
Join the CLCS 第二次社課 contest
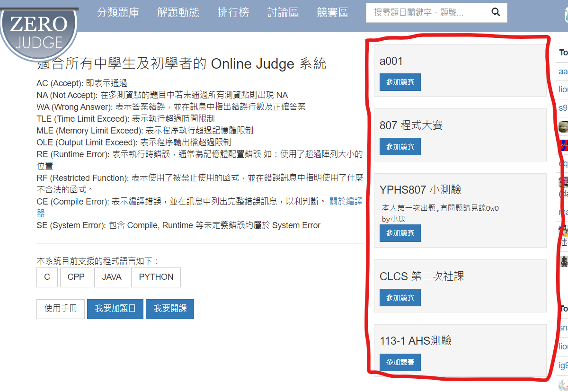pyautogui.click(x=400, y=298)
